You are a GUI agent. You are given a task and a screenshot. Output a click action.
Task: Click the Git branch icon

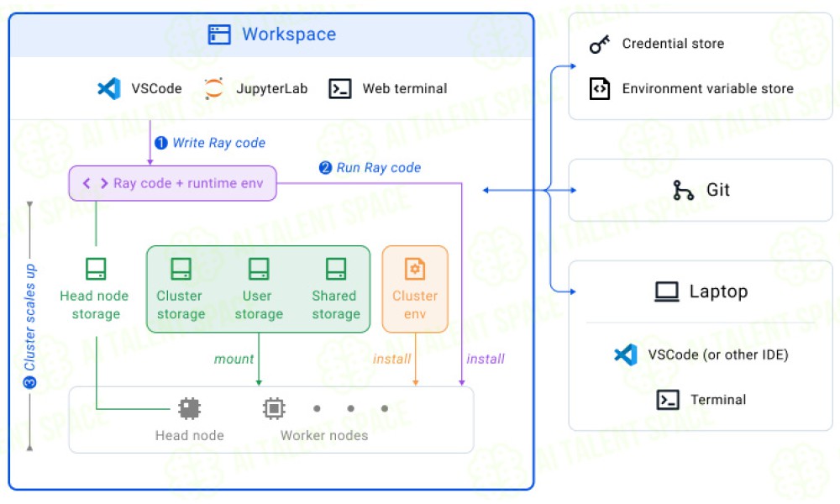(683, 190)
